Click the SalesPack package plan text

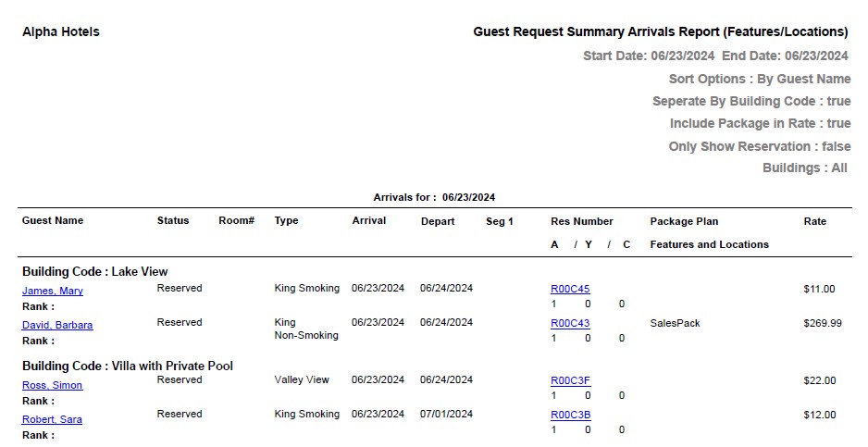click(676, 323)
